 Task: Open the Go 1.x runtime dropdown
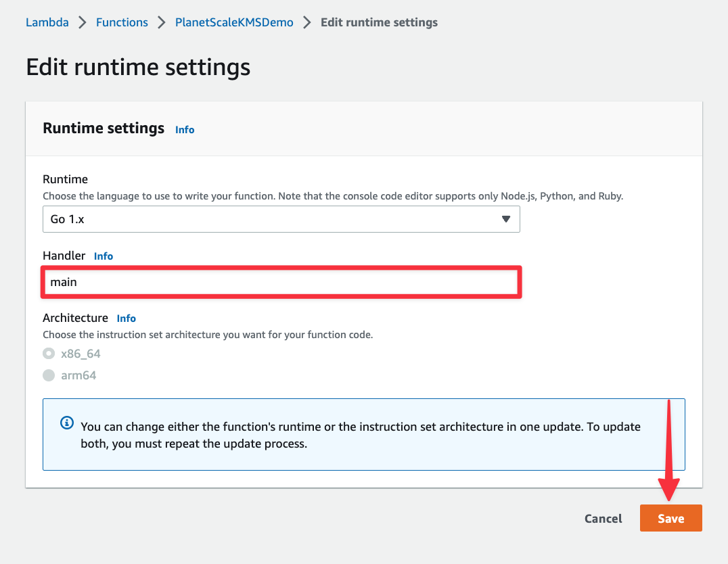click(281, 219)
